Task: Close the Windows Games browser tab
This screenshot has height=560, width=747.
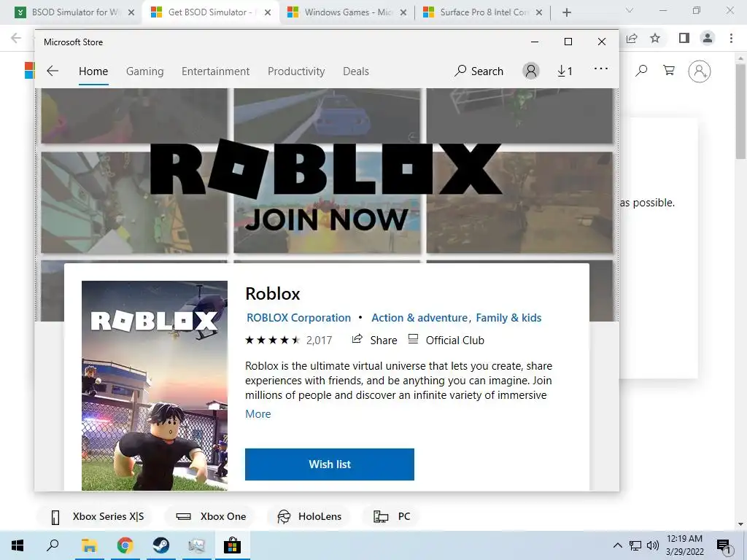Action: [x=403, y=13]
